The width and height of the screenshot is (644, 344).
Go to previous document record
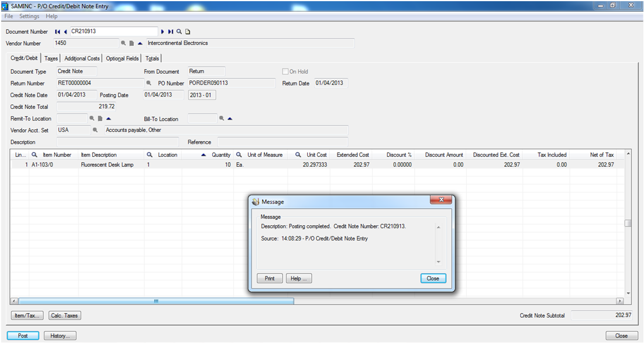[x=65, y=32]
